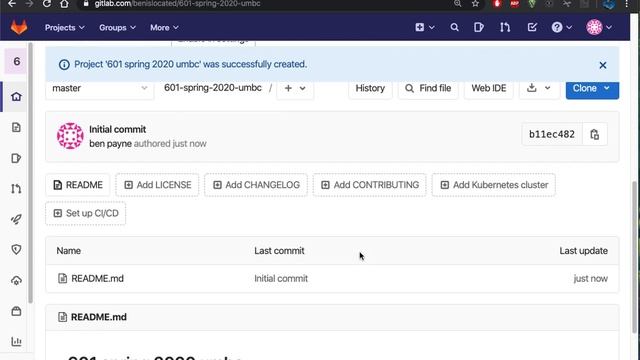Open the Initial commit link
640x360 pixels.
(118, 129)
